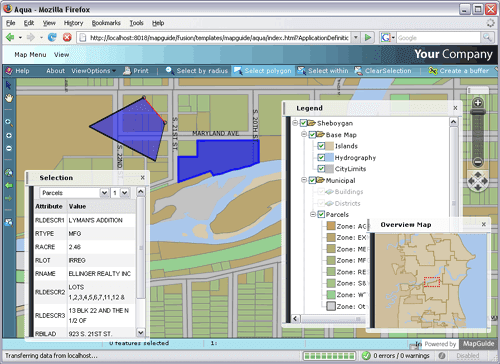Image resolution: width=500 pixels, height=364 pixels.
Task: Activate Select by radius tool
Action: tap(197, 71)
